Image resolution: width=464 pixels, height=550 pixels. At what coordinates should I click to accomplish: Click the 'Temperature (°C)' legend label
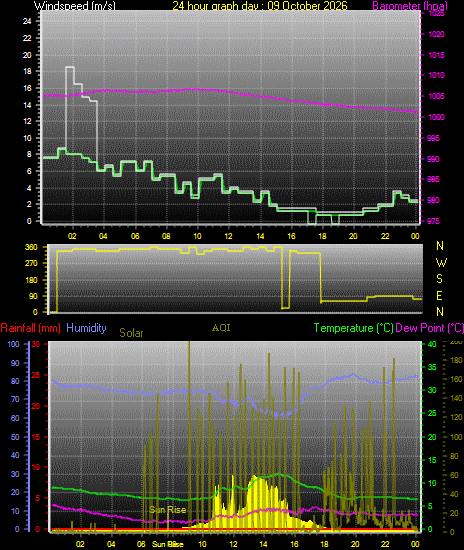pyautogui.click(x=354, y=328)
